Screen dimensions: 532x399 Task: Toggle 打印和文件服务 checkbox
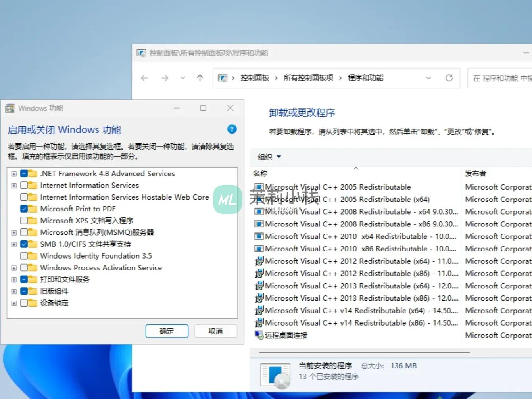(24, 279)
